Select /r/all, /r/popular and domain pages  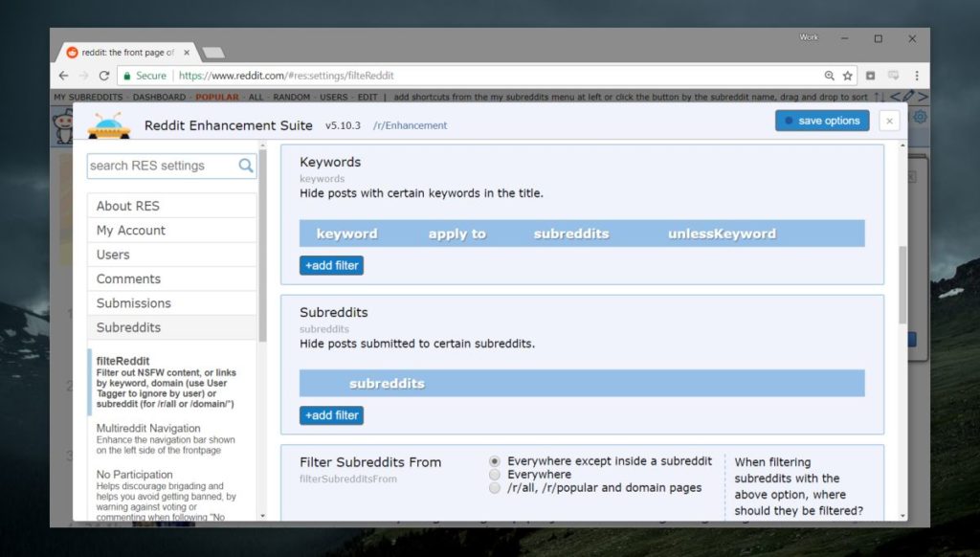pos(495,488)
